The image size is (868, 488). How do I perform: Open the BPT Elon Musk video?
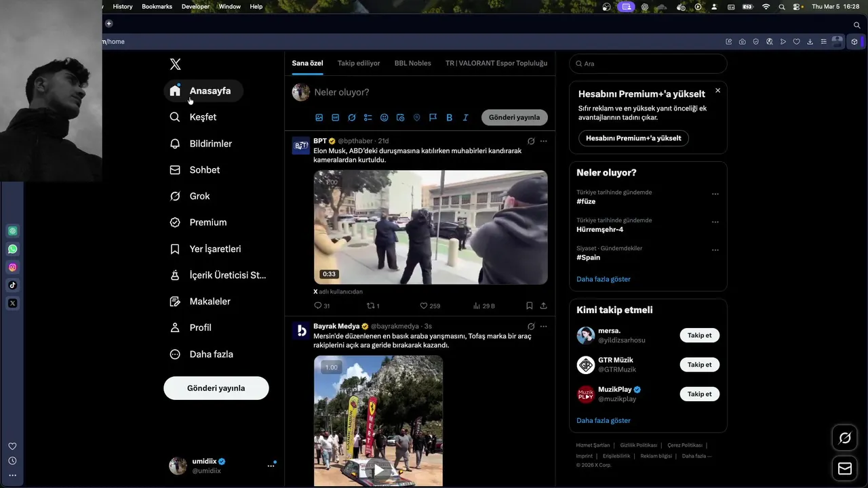[431, 227]
